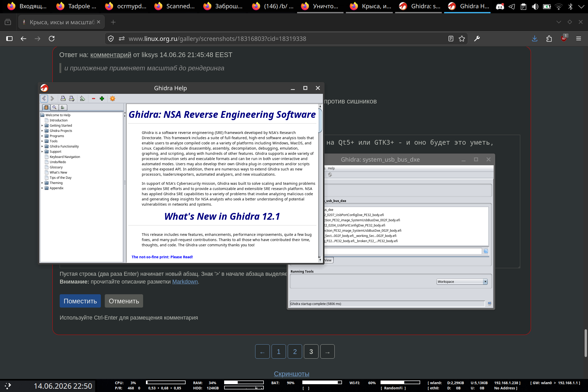Image resolution: width=588 pixels, height=392 pixels.
Task: Open the Discord tray icon
Action: pyautogui.click(x=500, y=7)
